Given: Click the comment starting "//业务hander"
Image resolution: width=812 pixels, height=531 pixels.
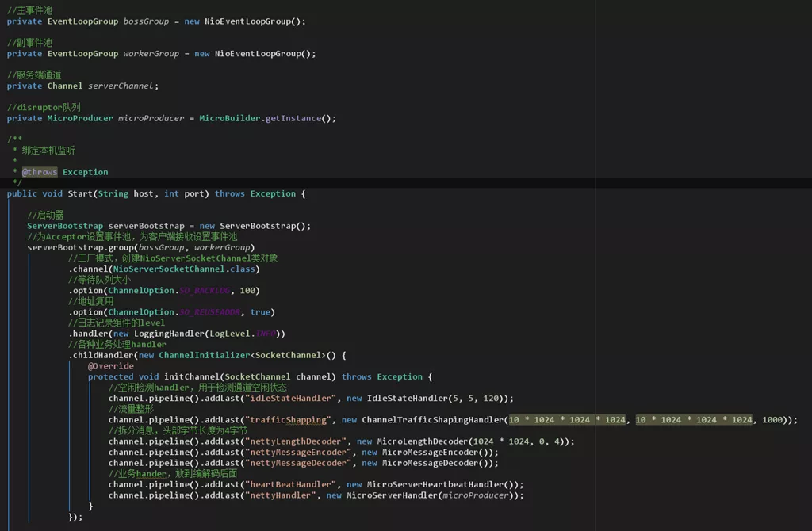Looking at the screenshot, I should pos(172,474).
